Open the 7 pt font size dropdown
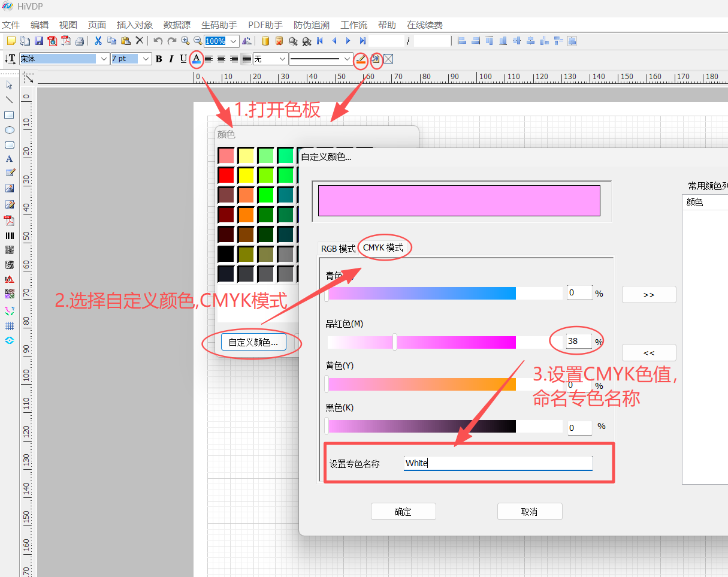 click(x=146, y=59)
